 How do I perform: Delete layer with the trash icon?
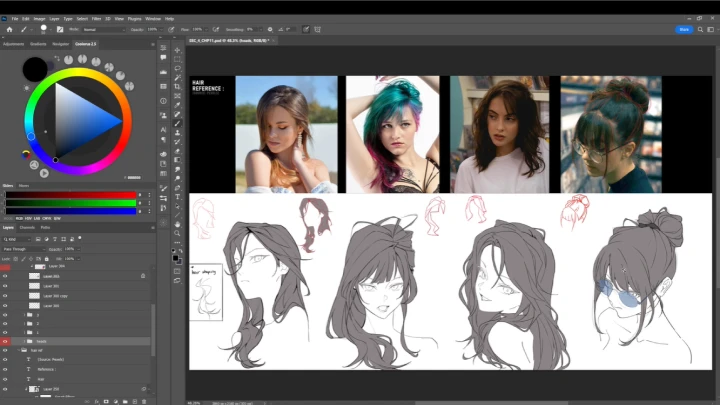point(144,402)
